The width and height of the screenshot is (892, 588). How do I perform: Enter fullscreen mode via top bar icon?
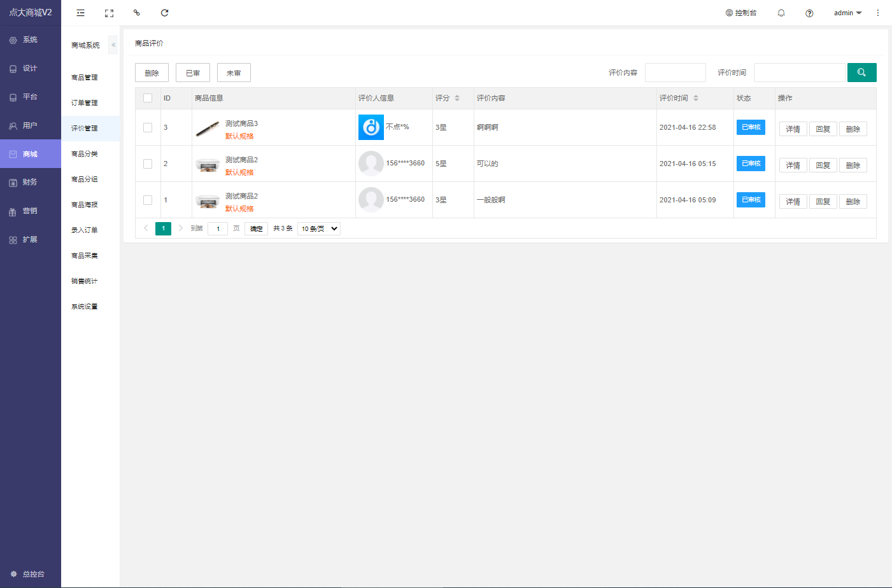pyautogui.click(x=109, y=13)
